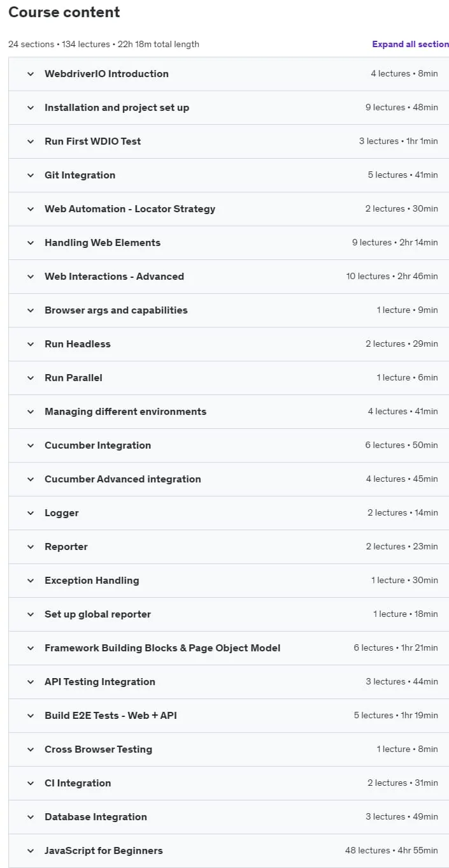Open the Run Headless section chevron
The image size is (449, 868).
pos(30,344)
